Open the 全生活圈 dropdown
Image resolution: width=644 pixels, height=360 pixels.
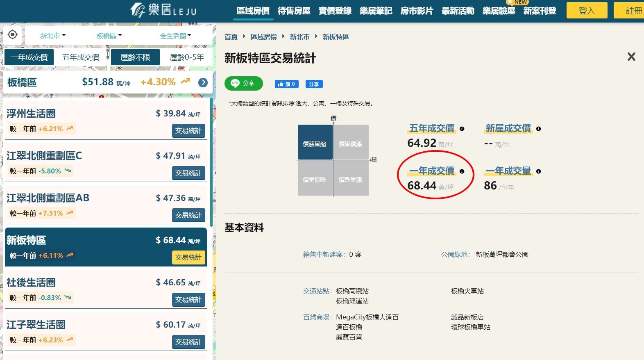175,36
